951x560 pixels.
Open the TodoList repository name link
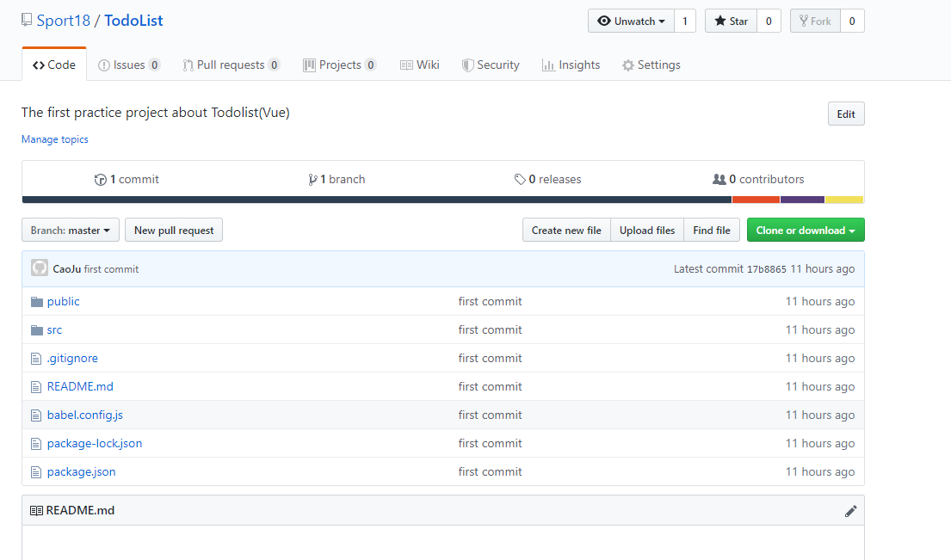pos(133,21)
